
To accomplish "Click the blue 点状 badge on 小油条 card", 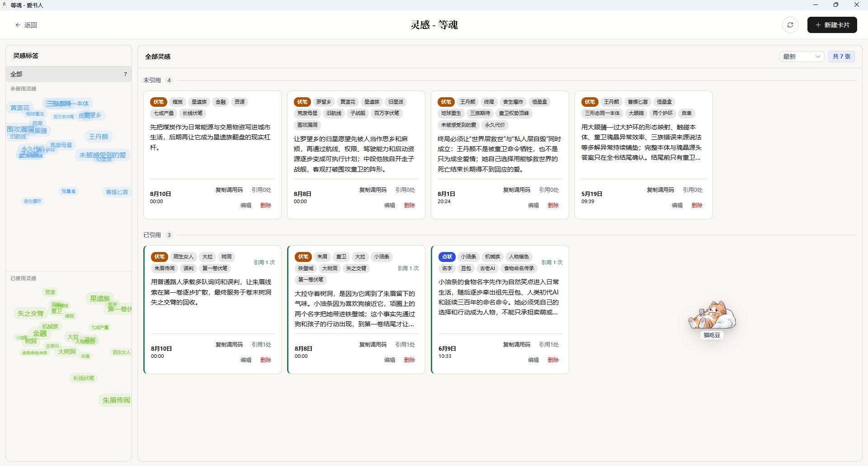I will click(x=447, y=257).
